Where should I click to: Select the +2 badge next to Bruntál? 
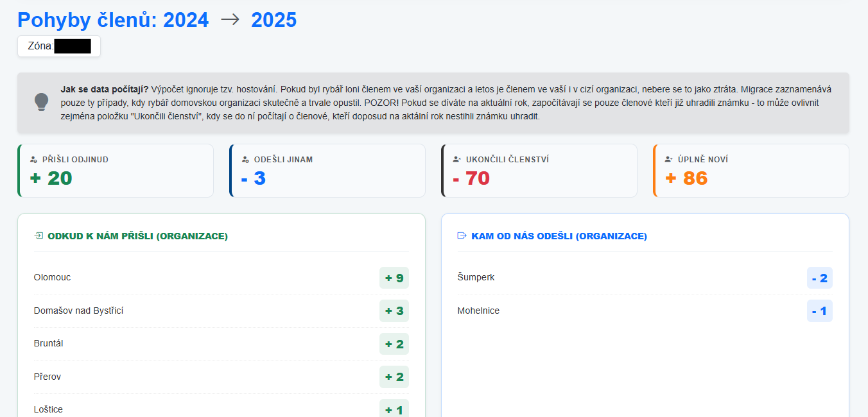(394, 344)
